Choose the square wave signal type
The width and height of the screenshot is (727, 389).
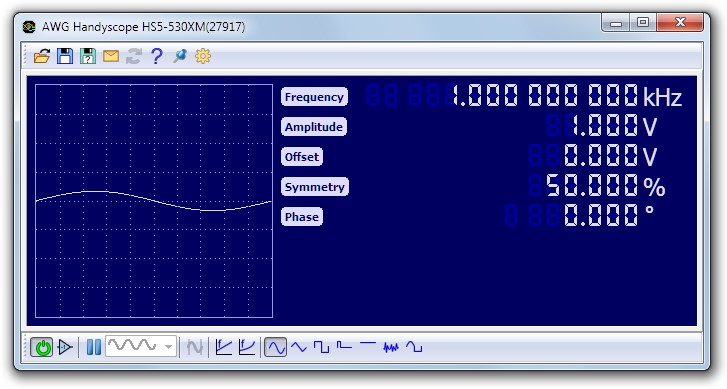coord(321,347)
